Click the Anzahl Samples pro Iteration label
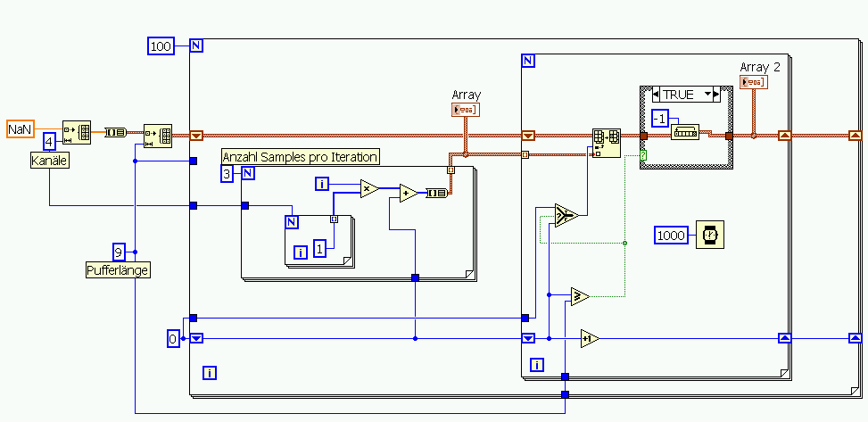 point(301,157)
